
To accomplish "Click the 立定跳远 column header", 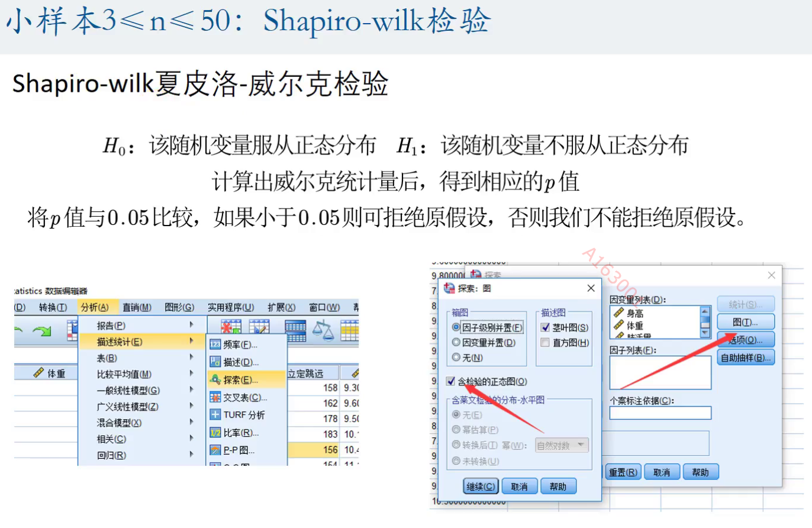I will (x=313, y=373).
